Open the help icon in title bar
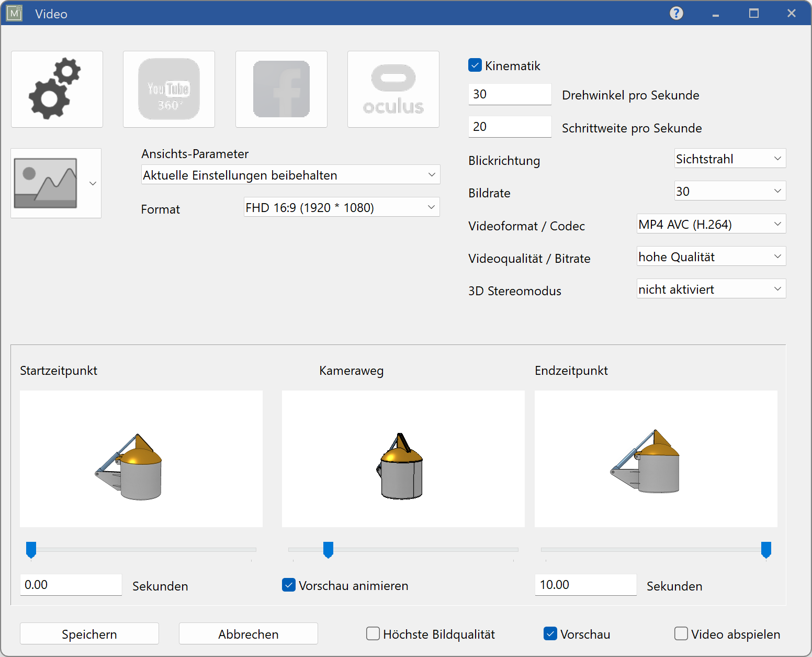 click(676, 13)
